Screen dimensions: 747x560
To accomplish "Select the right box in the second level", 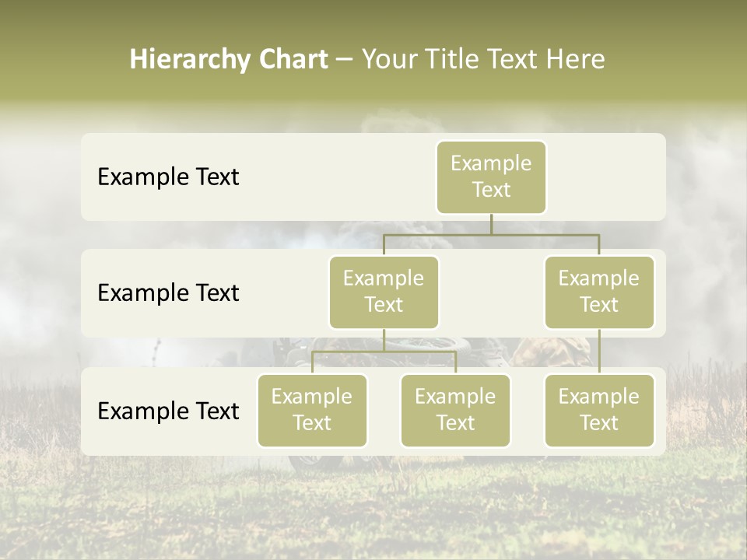I will pos(598,292).
